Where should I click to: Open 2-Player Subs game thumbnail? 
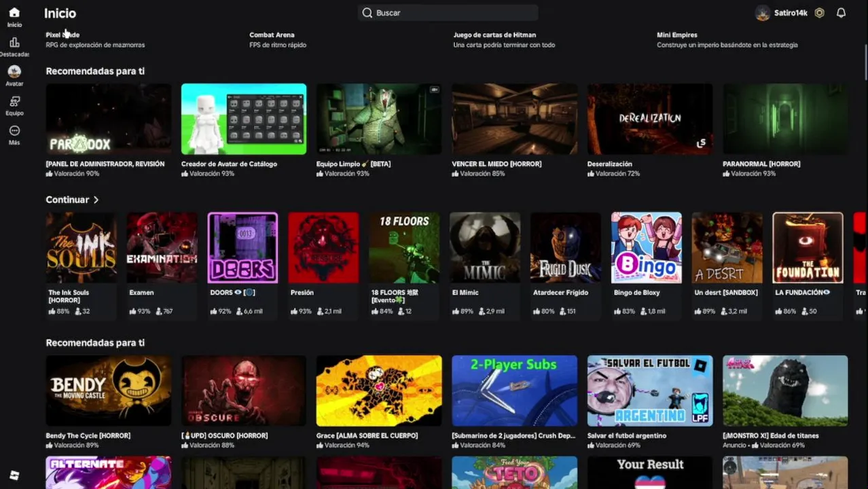514,391
